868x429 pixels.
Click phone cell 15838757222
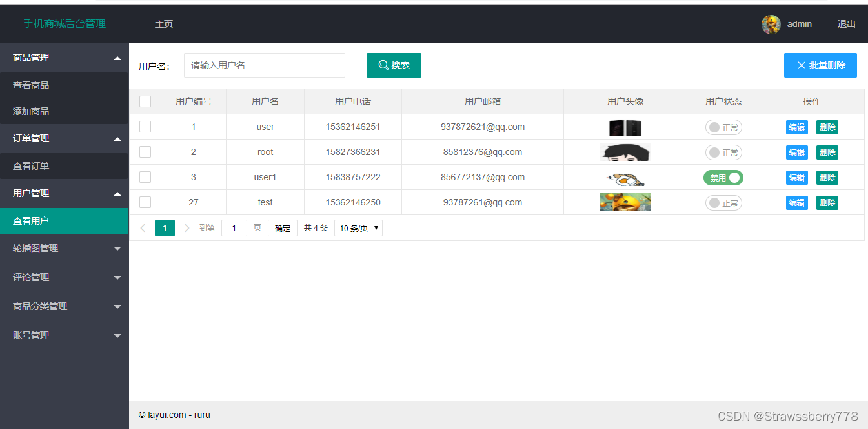click(x=353, y=177)
